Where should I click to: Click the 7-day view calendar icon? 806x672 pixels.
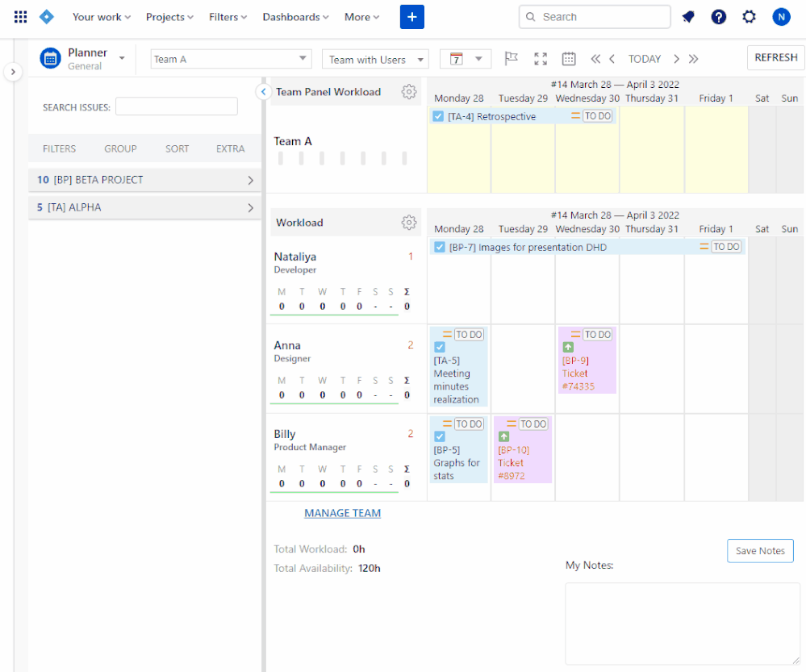[x=457, y=59]
